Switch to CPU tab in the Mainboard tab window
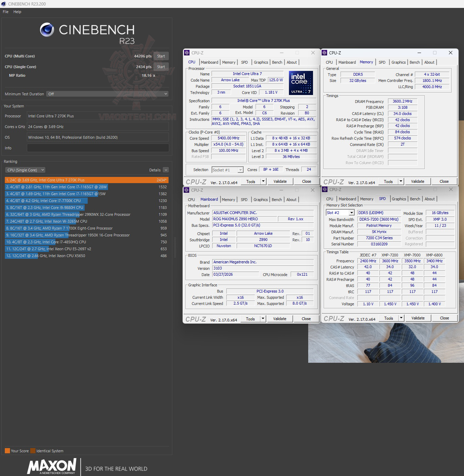This screenshot has height=476, width=464. [192, 200]
